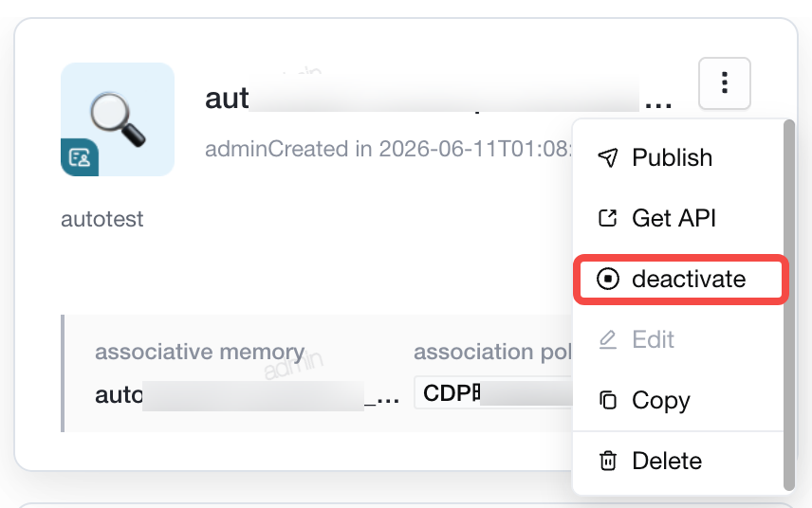This screenshot has height=508, width=812.
Task: Click the deactivate stop-circle icon
Action: click(x=608, y=279)
